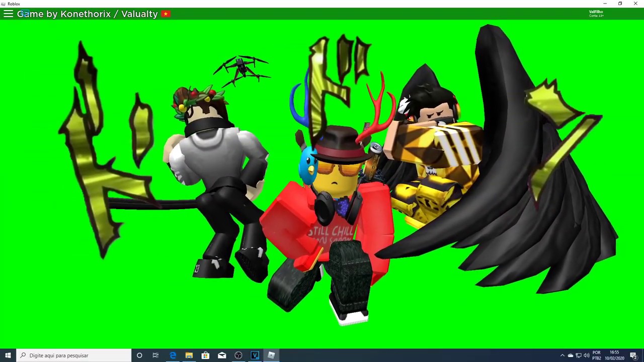Open the Mail app from the taskbar

pos(222,355)
